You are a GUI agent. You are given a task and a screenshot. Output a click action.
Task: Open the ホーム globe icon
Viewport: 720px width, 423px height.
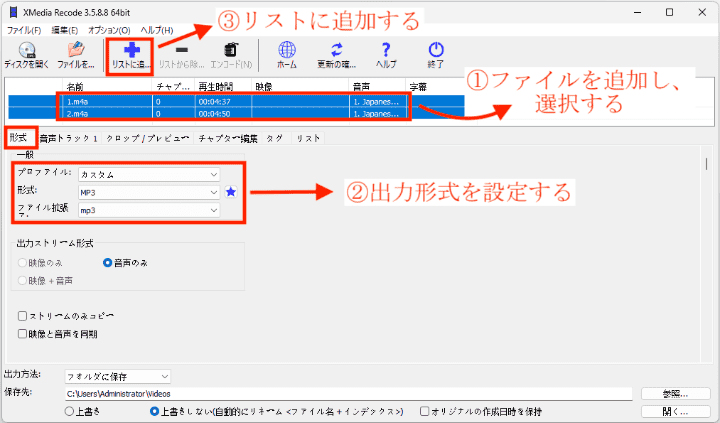click(287, 55)
